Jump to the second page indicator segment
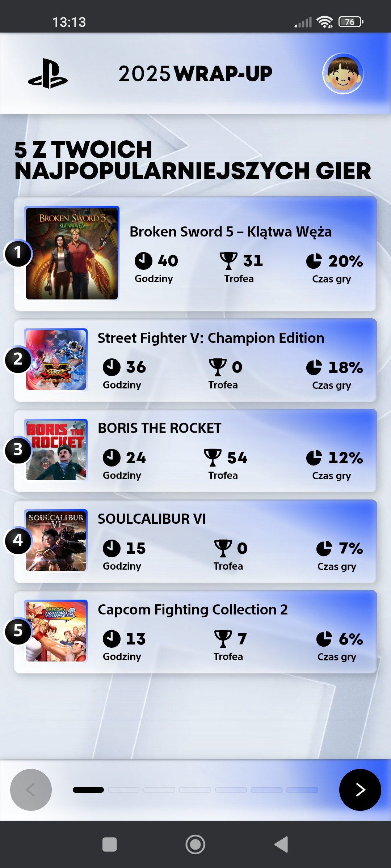The height and width of the screenshot is (868, 391). tap(124, 790)
